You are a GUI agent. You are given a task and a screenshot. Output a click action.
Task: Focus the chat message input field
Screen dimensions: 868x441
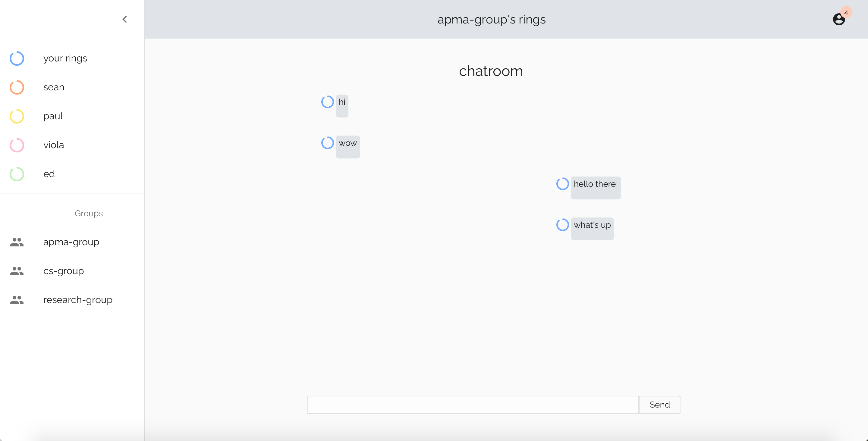(473, 405)
